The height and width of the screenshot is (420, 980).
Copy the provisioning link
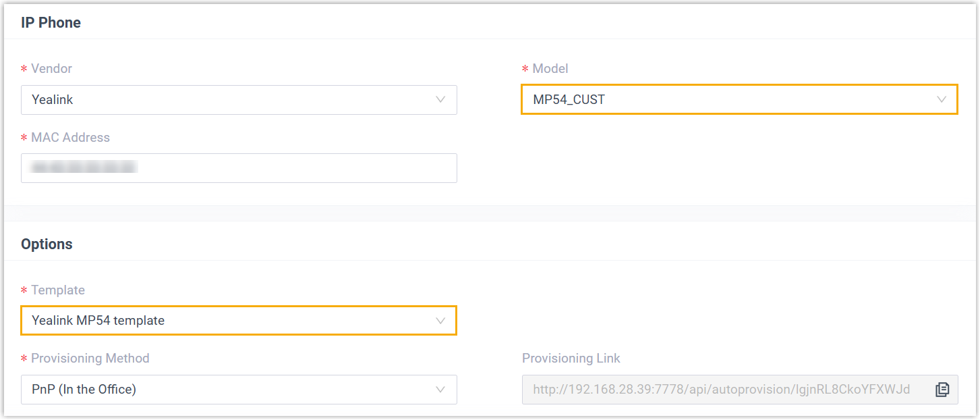pyautogui.click(x=942, y=390)
